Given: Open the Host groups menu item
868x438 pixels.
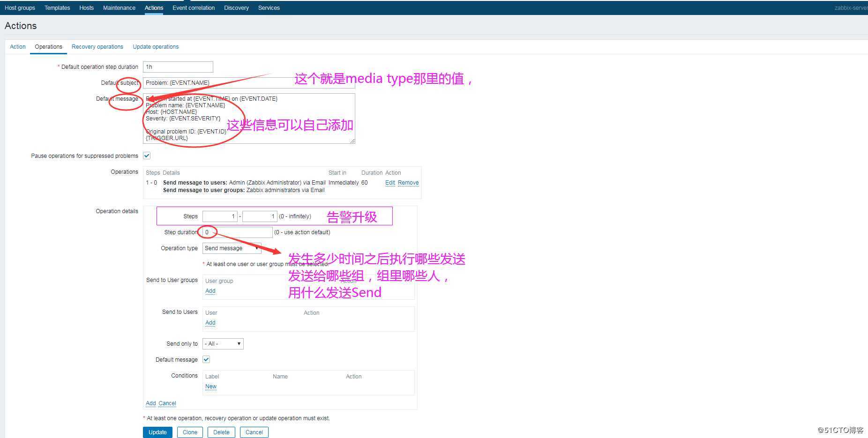Looking at the screenshot, I should click(x=20, y=8).
